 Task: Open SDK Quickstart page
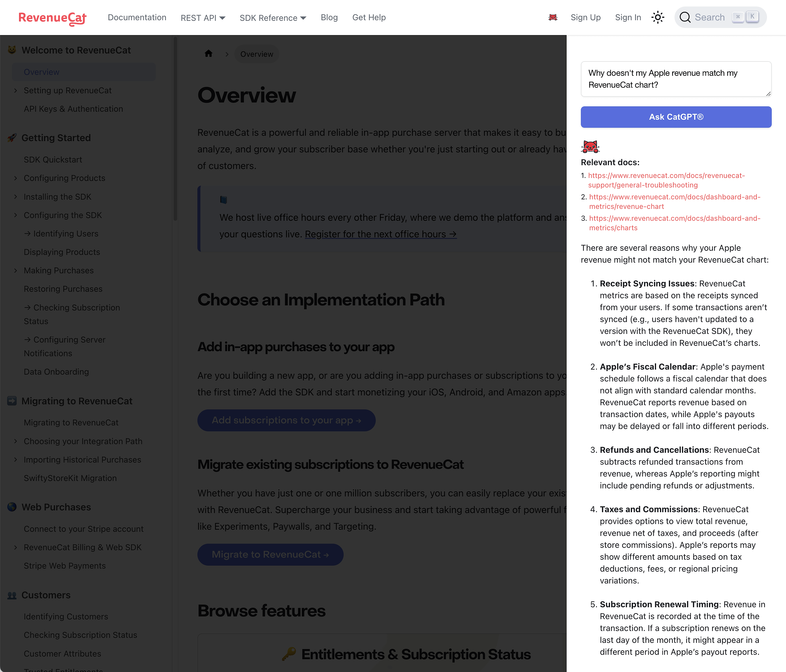53,160
